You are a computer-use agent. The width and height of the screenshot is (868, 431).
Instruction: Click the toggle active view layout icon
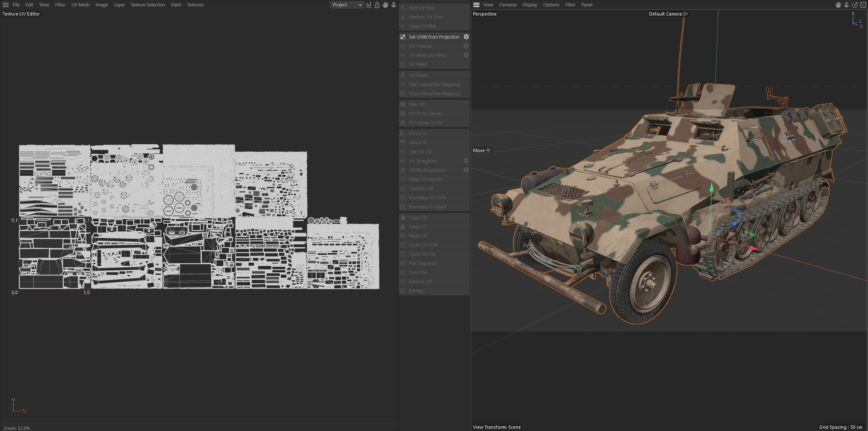click(x=863, y=5)
